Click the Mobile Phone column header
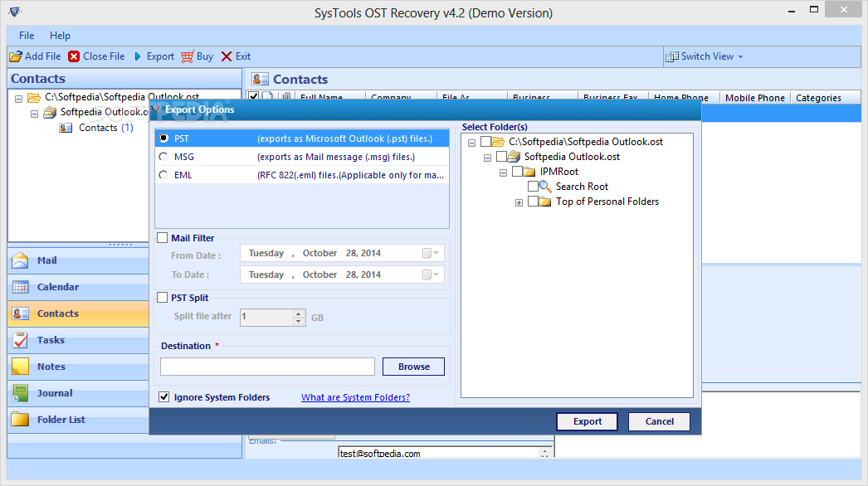 tap(754, 97)
